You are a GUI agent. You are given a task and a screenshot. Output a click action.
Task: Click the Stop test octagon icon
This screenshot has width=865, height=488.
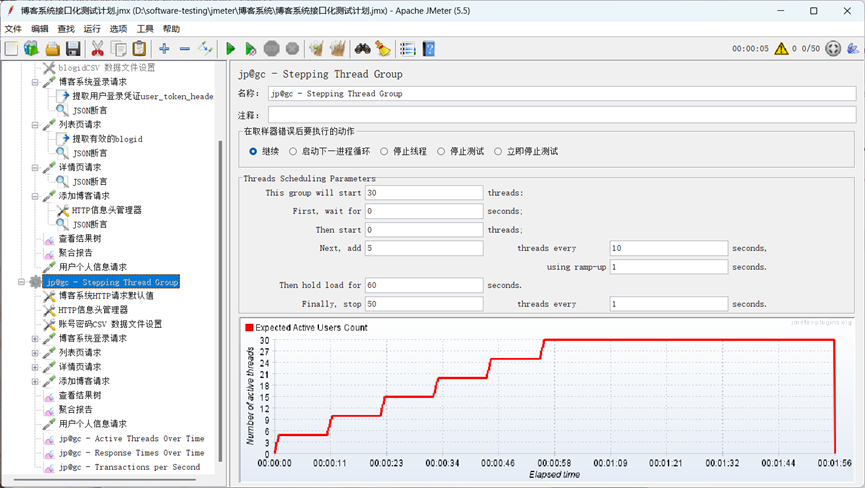tap(271, 49)
